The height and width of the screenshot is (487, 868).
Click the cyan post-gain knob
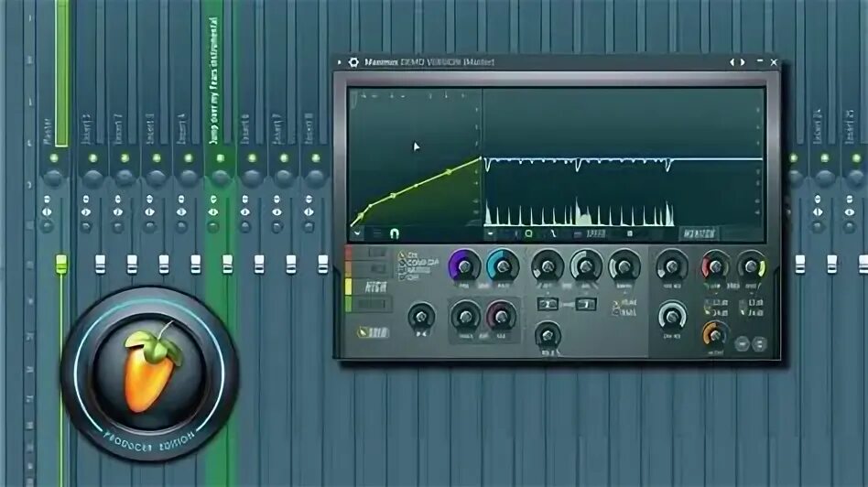pos(503,266)
